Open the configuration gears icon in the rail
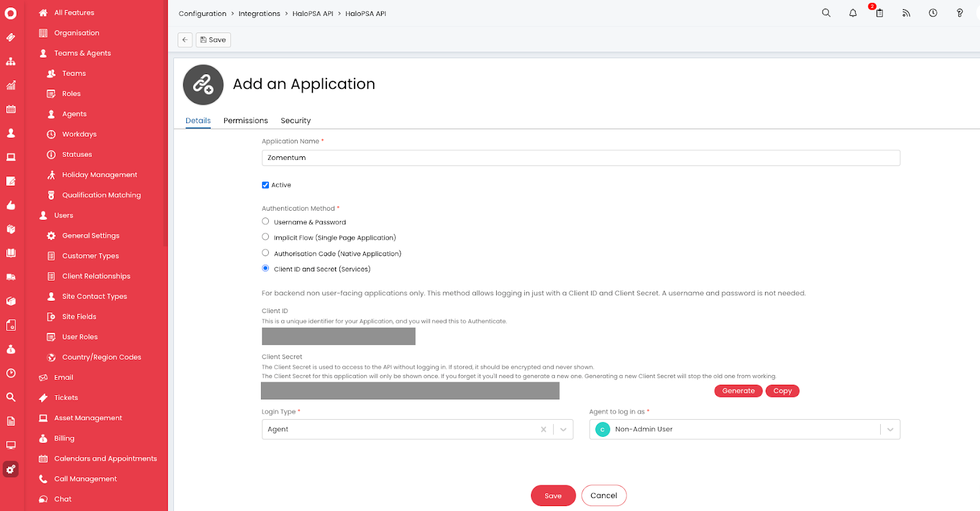The width and height of the screenshot is (980, 511). coord(10,469)
